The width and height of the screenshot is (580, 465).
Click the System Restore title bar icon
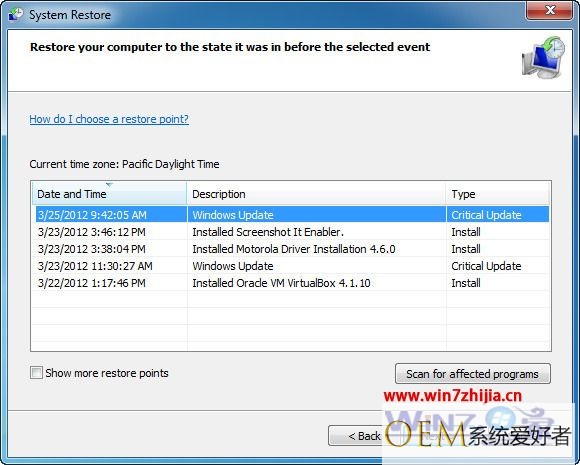pos(16,15)
